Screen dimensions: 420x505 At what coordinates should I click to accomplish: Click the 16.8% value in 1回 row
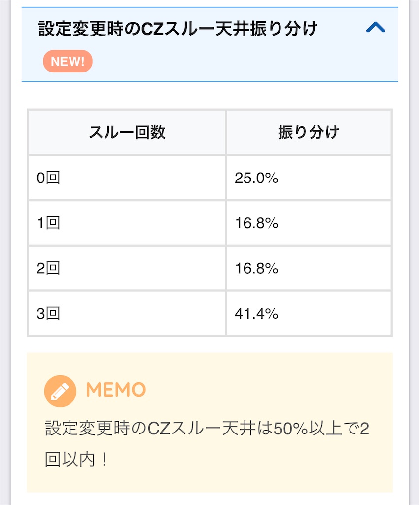pos(256,223)
